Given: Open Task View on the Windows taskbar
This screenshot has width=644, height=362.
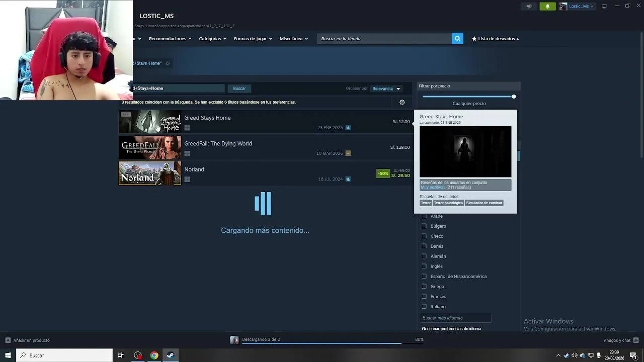Looking at the screenshot, I should click(x=121, y=355).
